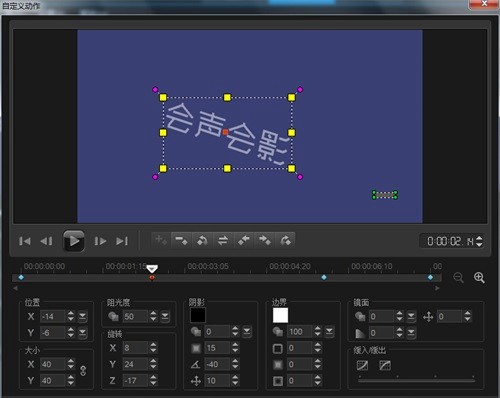Play the motion preview
The height and width of the screenshot is (398, 500).
74,241
